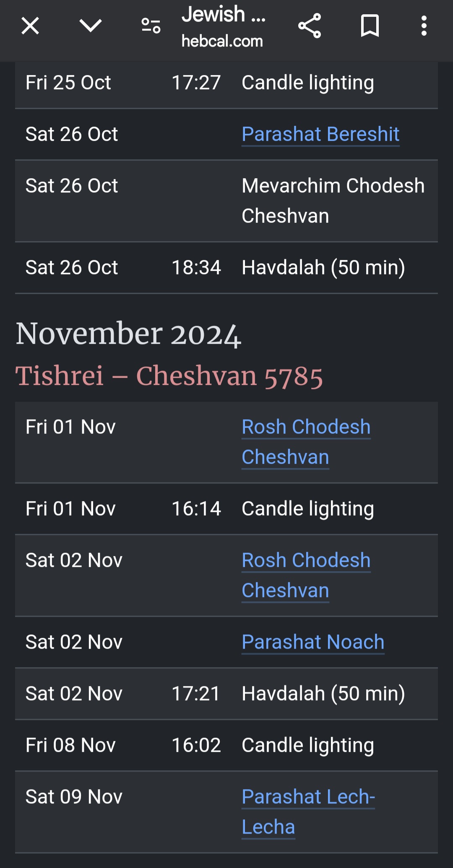Tap the share icon in the top bar

tap(310, 26)
